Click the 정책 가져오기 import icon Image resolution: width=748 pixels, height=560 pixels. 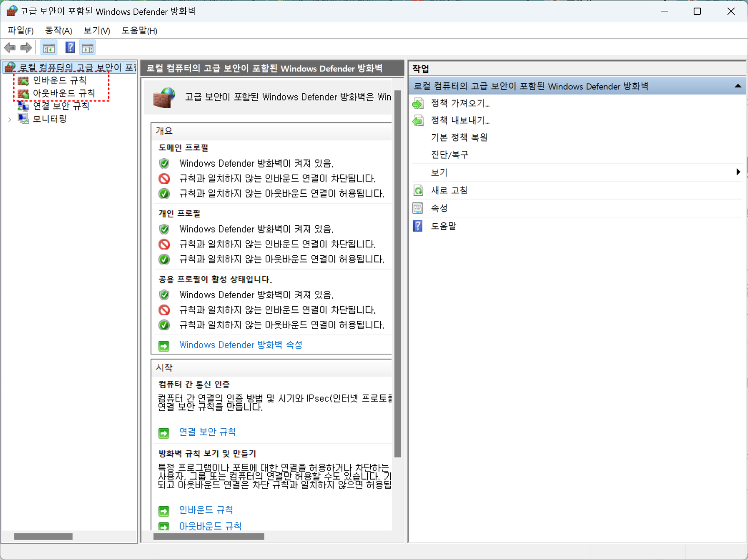pos(418,103)
